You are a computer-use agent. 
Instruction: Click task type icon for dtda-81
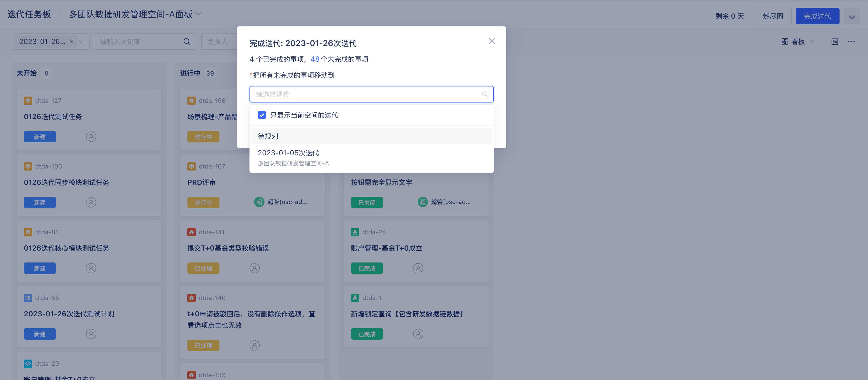tap(28, 232)
